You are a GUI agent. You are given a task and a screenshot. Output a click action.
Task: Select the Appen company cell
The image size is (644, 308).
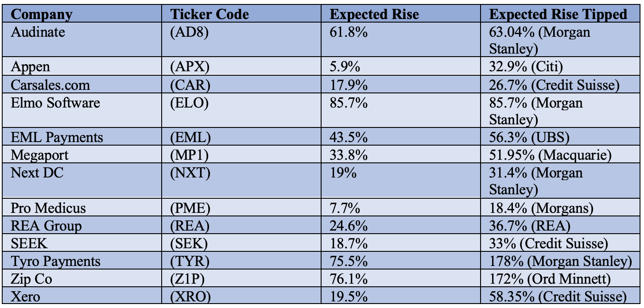pyautogui.click(x=31, y=67)
